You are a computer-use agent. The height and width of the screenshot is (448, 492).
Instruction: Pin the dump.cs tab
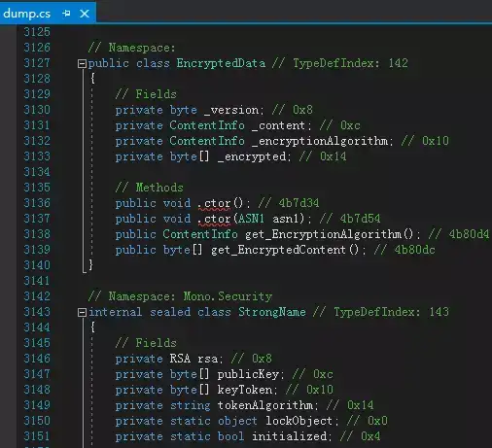[x=66, y=14]
